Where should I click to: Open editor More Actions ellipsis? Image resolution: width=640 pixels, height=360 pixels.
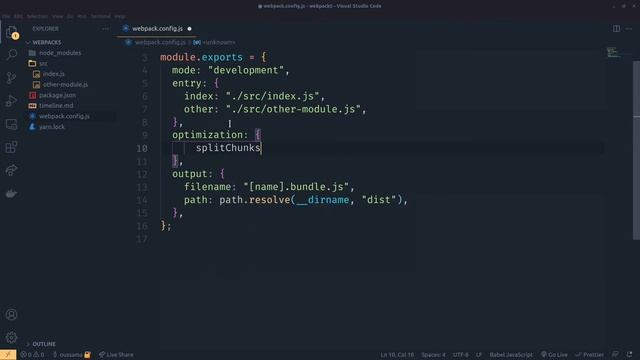coord(629,29)
